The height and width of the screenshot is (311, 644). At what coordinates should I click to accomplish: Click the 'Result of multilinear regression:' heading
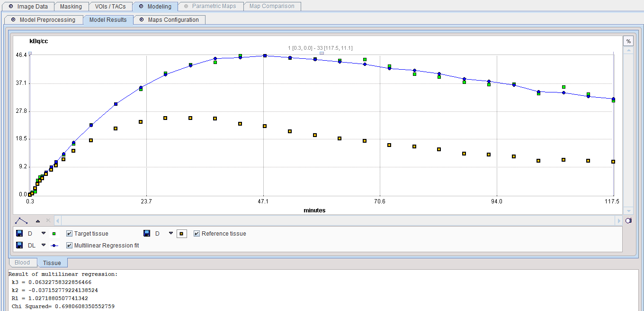63,274
